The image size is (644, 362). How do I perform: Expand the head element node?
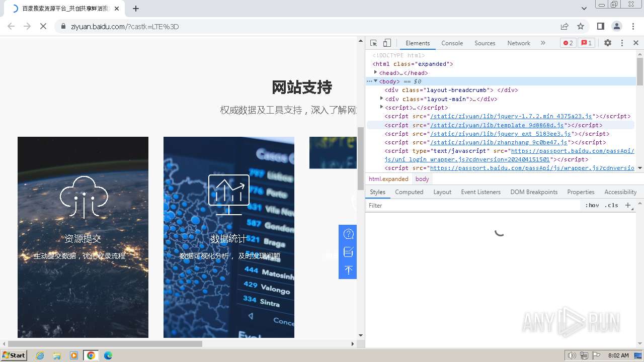(x=376, y=72)
